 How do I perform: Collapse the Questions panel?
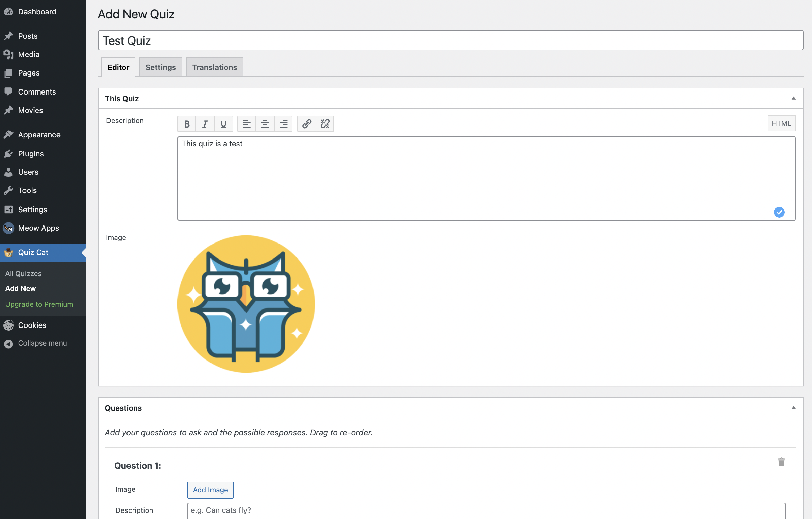[x=793, y=408]
